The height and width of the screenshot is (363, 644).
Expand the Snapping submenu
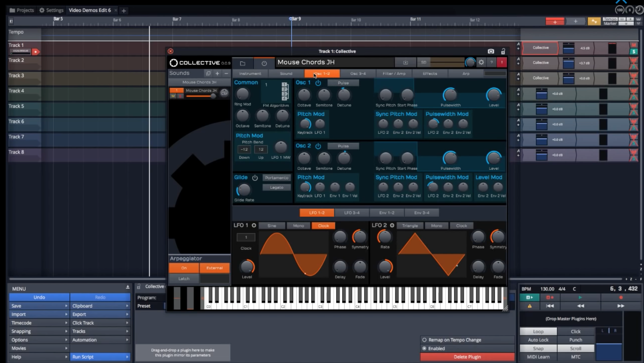pyautogui.click(x=39, y=331)
